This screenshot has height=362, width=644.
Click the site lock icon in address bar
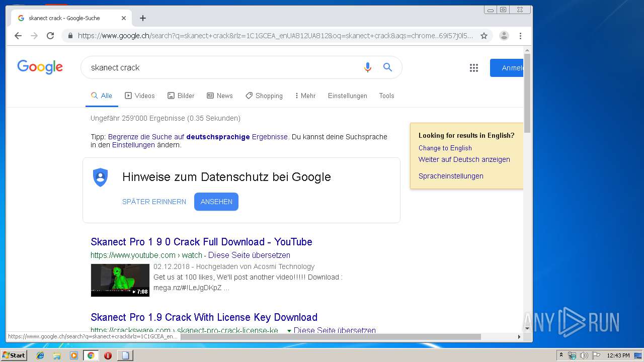point(70,36)
